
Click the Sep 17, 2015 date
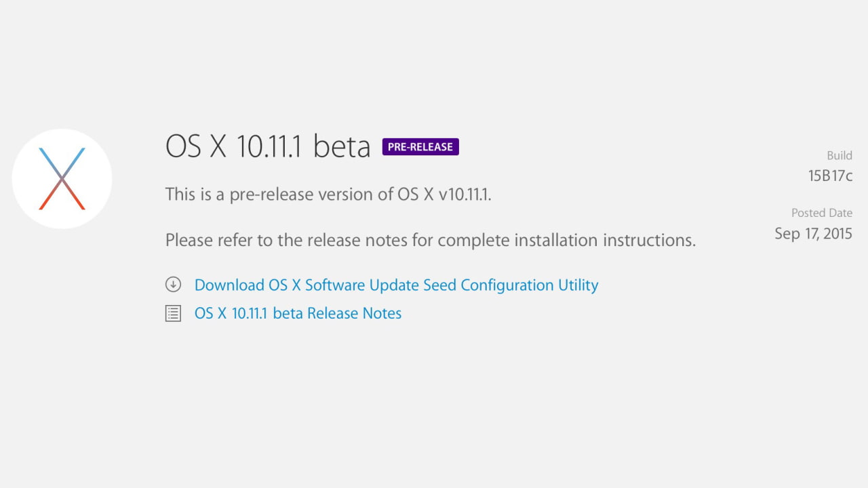(x=813, y=234)
